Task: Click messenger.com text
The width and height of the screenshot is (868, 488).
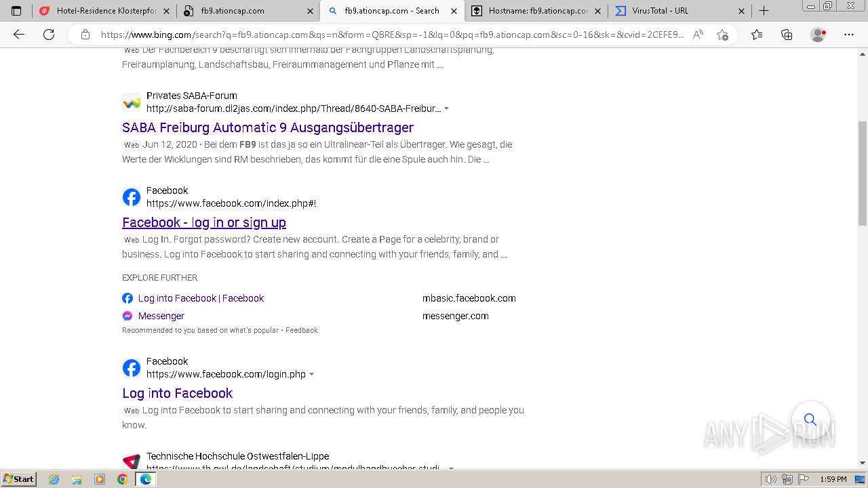Action: click(x=456, y=316)
